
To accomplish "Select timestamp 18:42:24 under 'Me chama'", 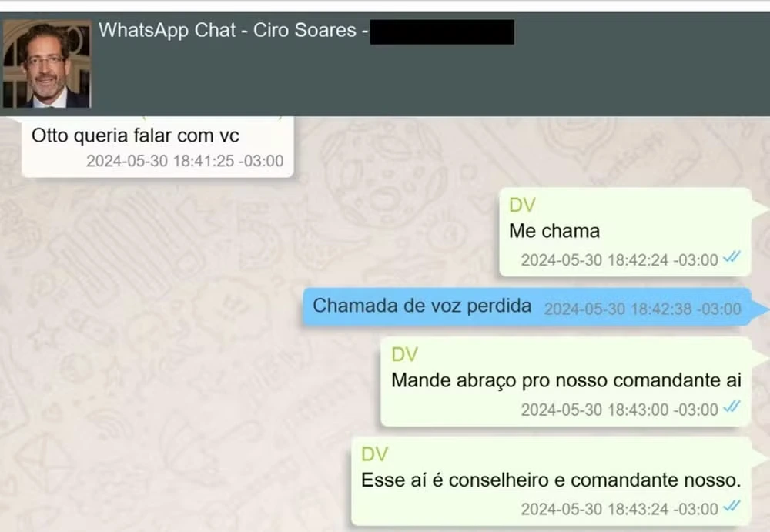I will 619,260.
